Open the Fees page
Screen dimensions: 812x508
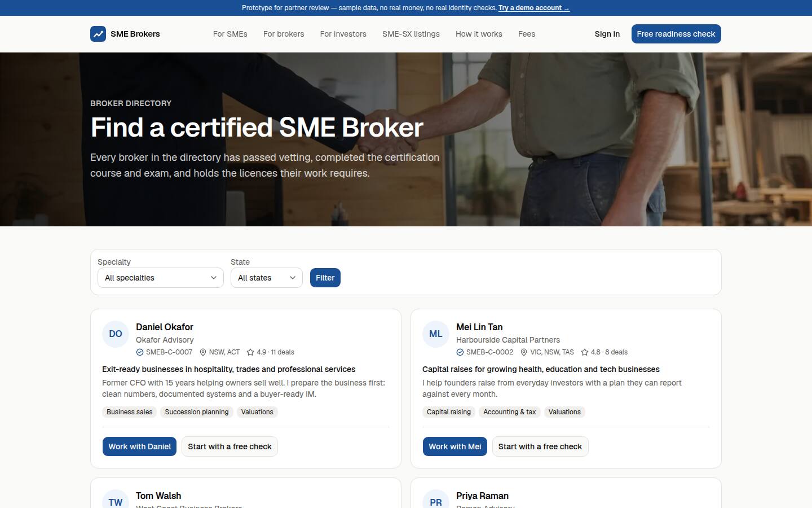point(527,34)
